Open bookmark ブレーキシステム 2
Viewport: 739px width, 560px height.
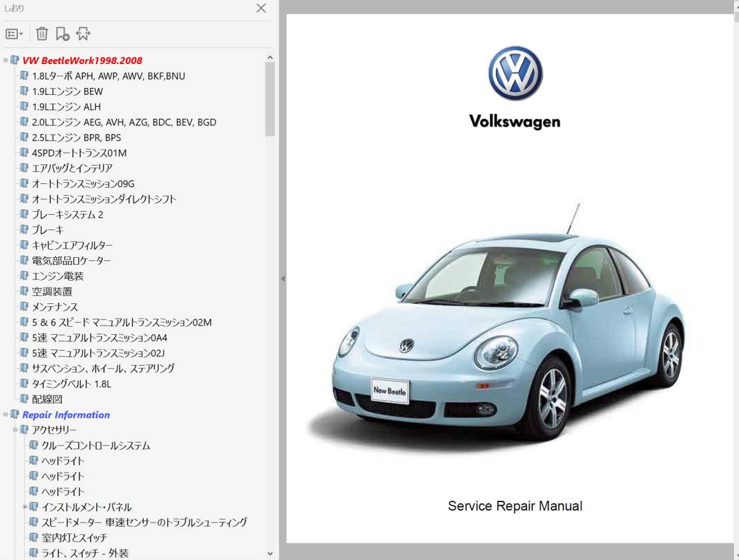pos(68,214)
